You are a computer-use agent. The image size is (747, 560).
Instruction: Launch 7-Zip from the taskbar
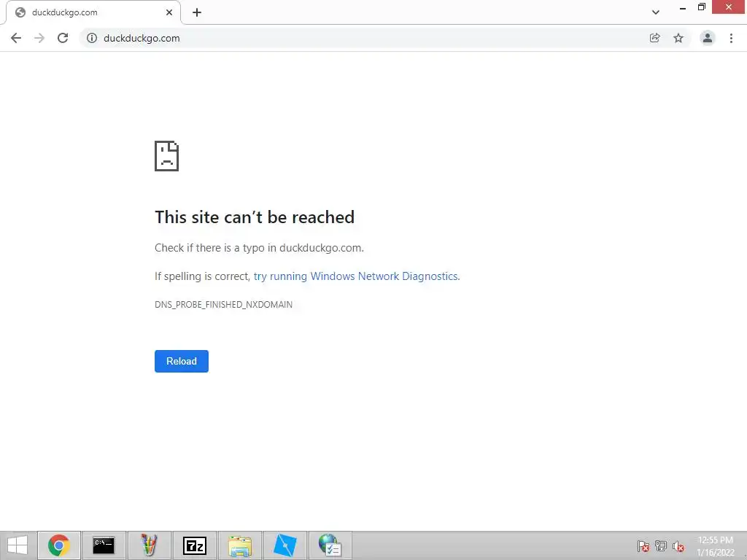point(194,545)
